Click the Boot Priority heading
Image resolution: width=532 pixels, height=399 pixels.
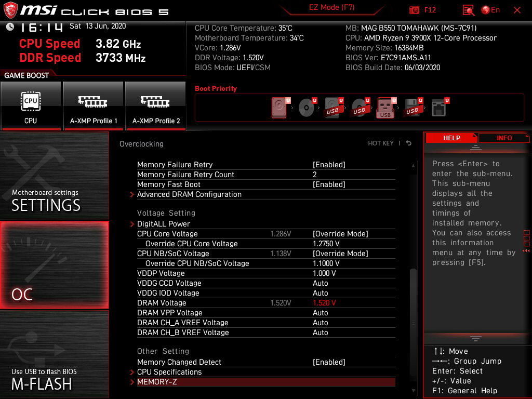click(216, 88)
